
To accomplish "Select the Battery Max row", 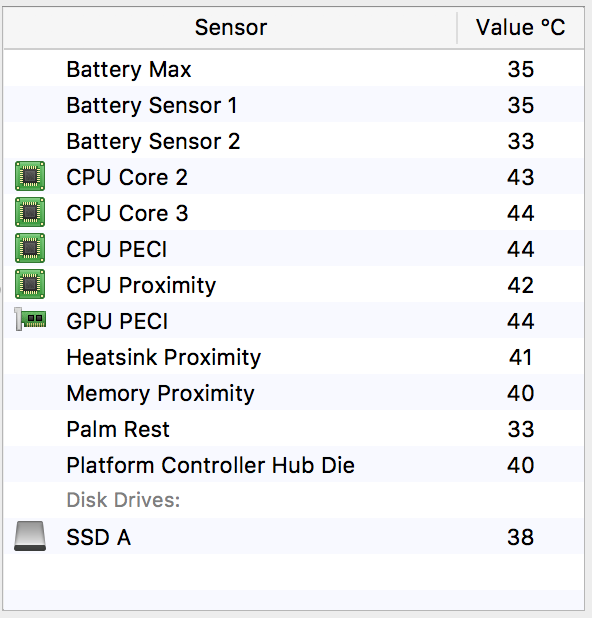I will click(294, 69).
